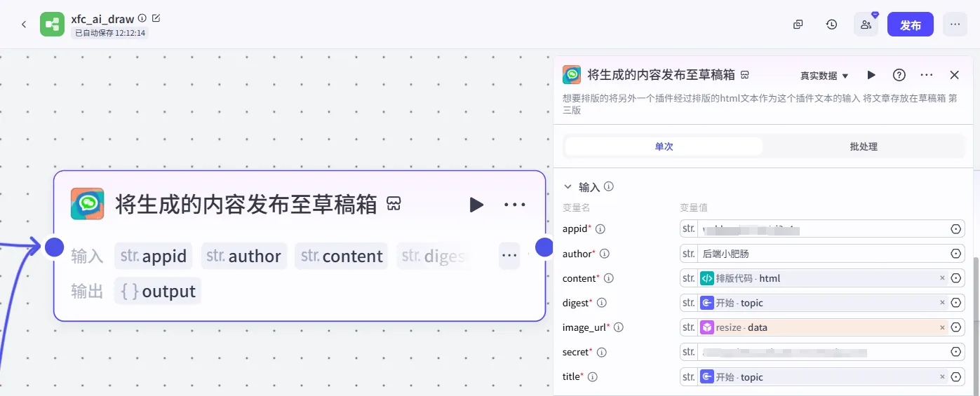Remove 开始 topic reference from digest
The height and width of the screenshot is (396, 980).
942,303
